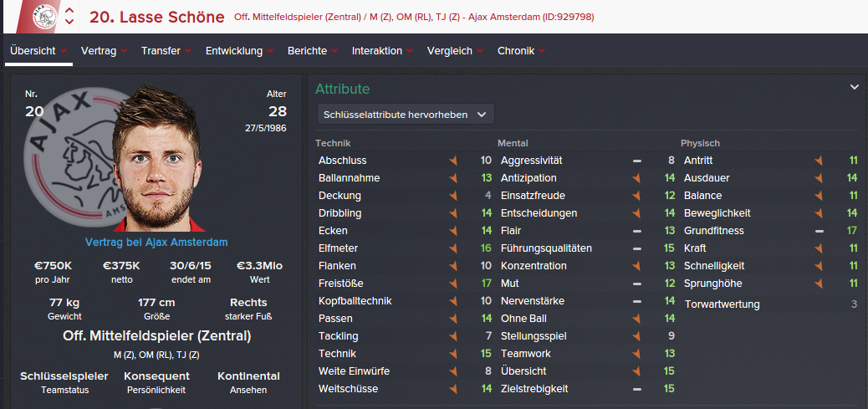Select the Vergleich tab
The image size is (868, 409).
click(x=455, y=51)
